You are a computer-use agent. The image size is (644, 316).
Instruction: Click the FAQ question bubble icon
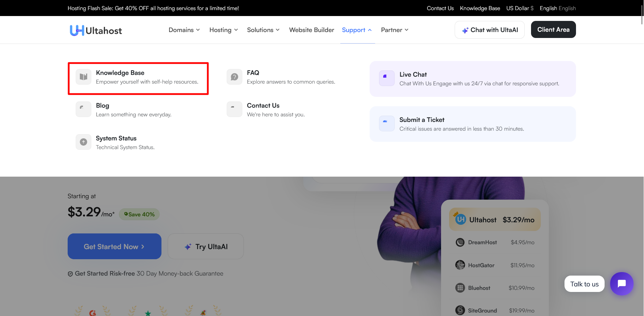(234, 77)
